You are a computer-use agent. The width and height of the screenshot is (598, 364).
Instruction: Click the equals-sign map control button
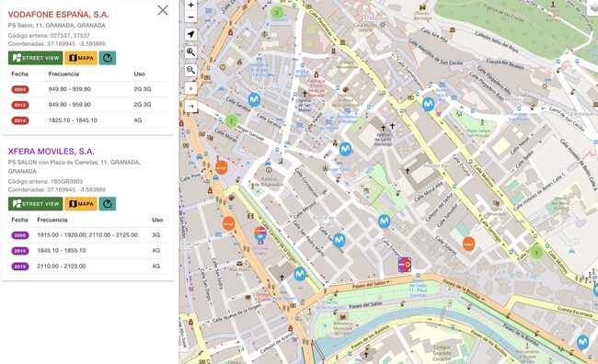click(191, 88)
